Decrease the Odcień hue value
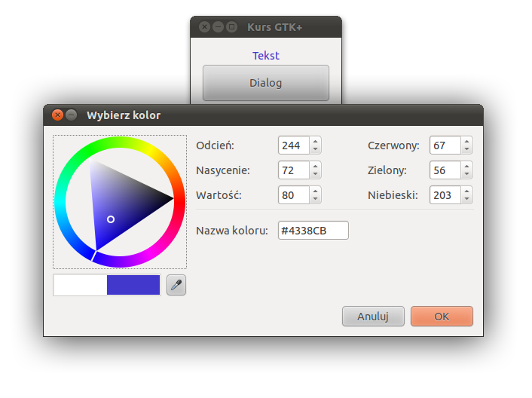Screen dimensions: 532x398 pyautogui.click(x=315, y=149)
